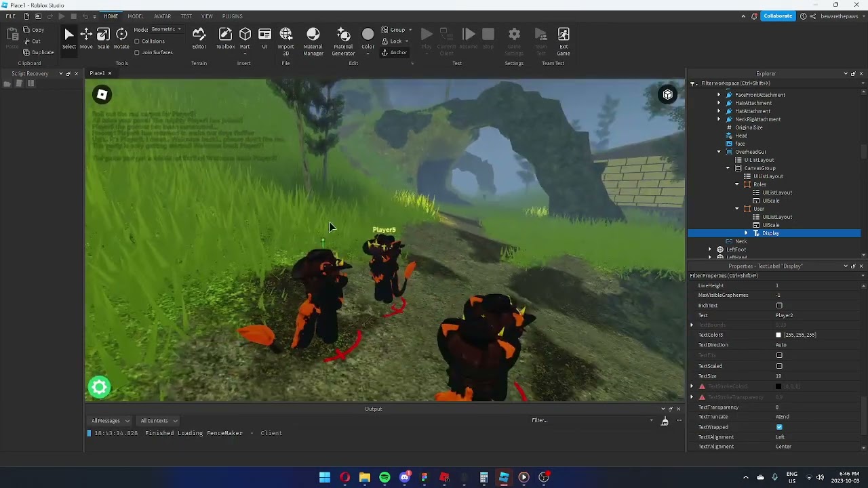Open the Material Generator
Viewport: 868px width, 488px height.
pos(343,39)
